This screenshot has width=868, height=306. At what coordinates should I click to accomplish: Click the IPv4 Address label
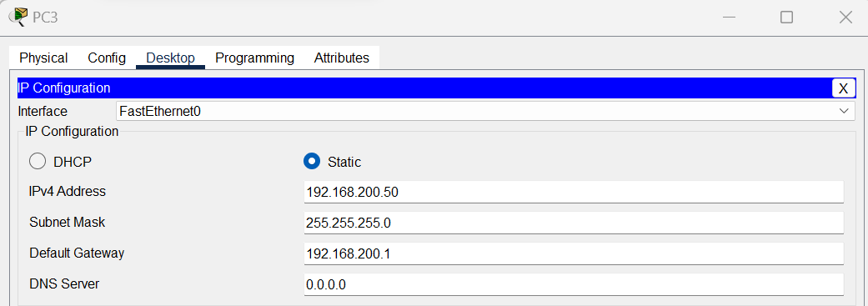click(x=67, y=192)
